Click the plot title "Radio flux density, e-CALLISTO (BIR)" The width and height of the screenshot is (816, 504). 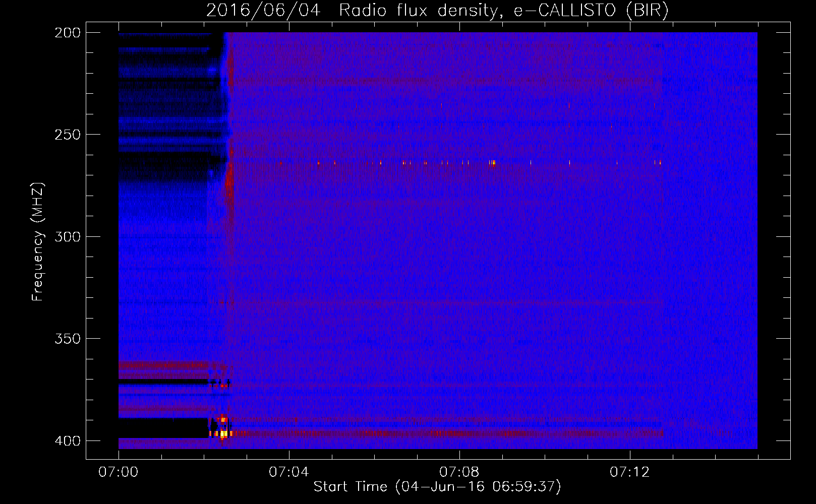(x=504, y=10)
